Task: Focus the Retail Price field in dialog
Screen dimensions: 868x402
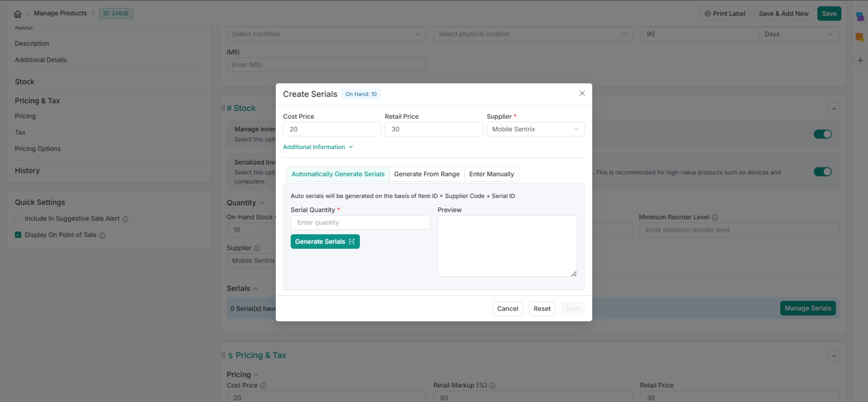Action: click(434, 129)
